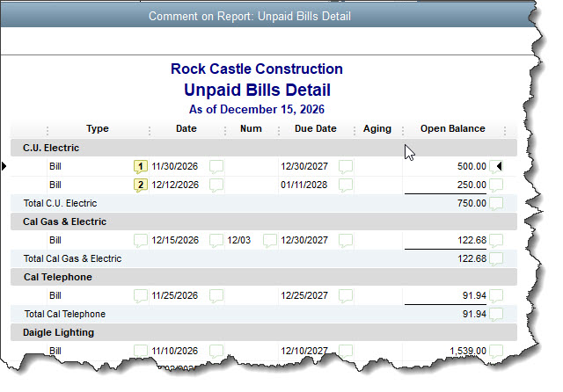Open comment 2 on C.U. Electric bill

(140, 185)
